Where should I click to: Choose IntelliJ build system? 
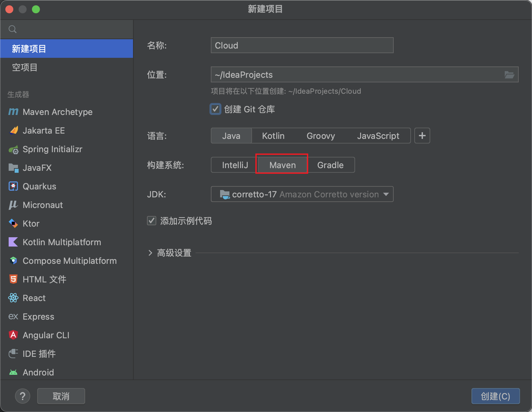point(235,165)
